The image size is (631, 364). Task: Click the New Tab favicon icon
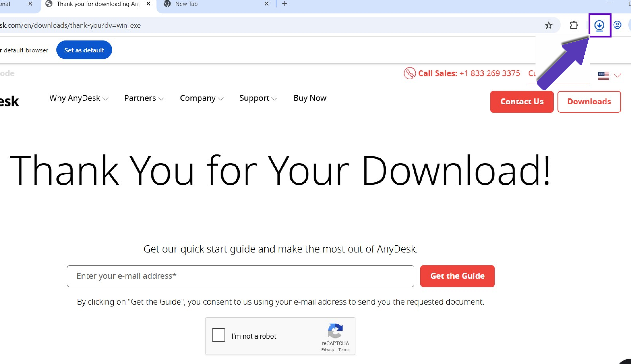tap(167, 4)
